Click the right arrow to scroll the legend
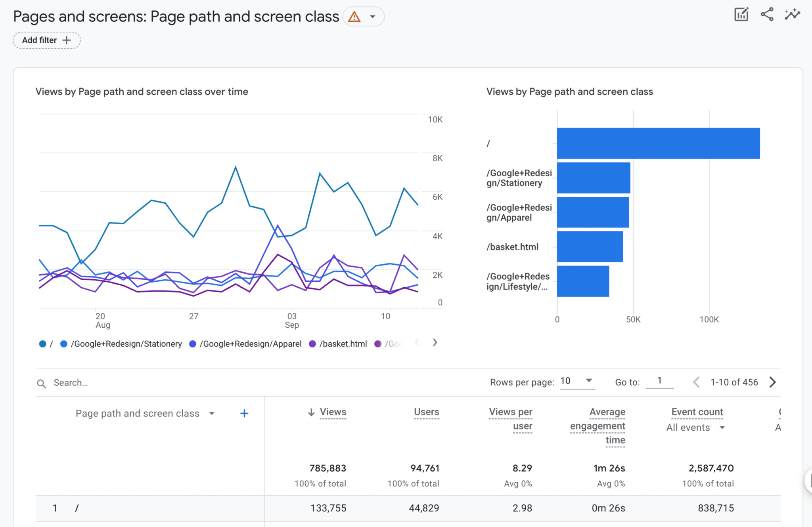 435,343
